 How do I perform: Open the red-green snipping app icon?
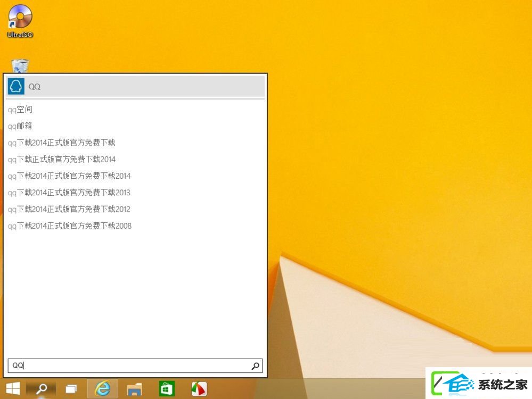tap(199, 388)
